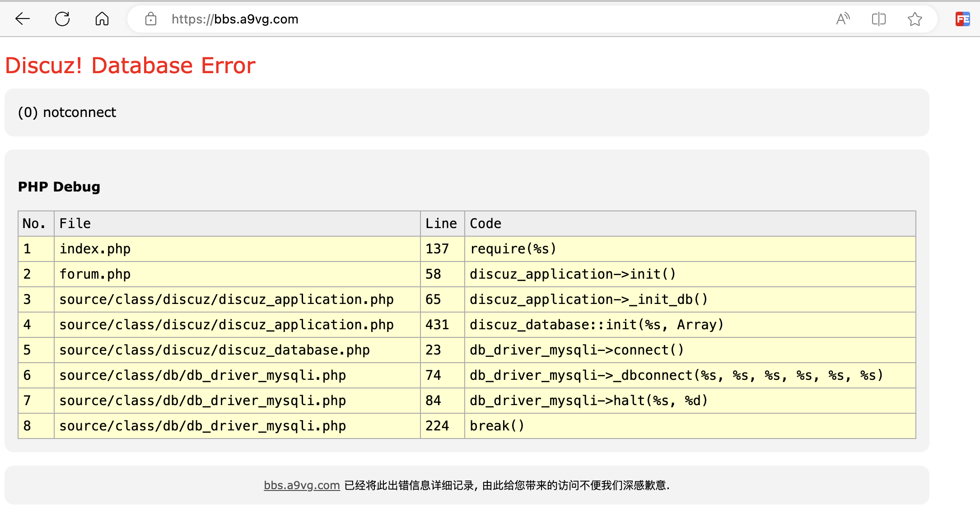Select discuz_application.php file in row 4

tap(237, 325)
